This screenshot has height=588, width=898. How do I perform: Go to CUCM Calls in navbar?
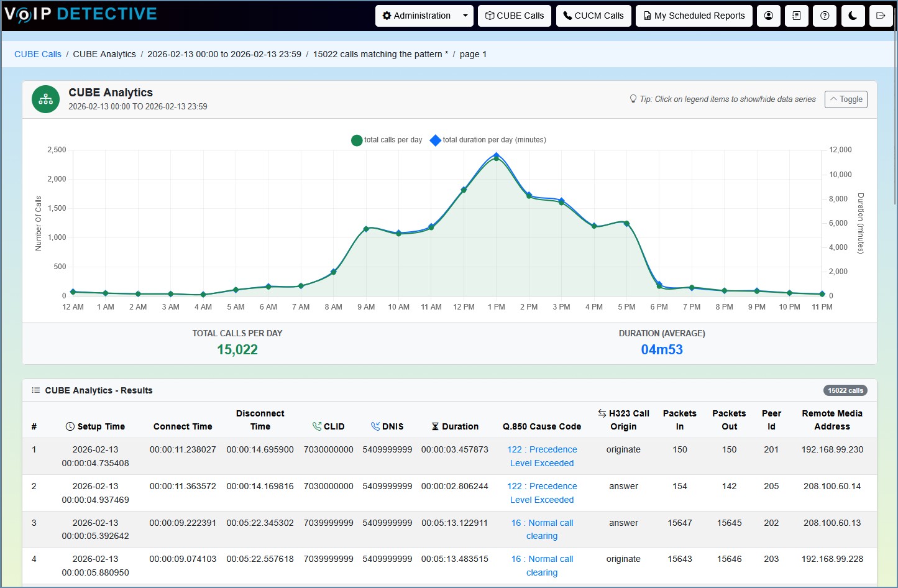593,16
